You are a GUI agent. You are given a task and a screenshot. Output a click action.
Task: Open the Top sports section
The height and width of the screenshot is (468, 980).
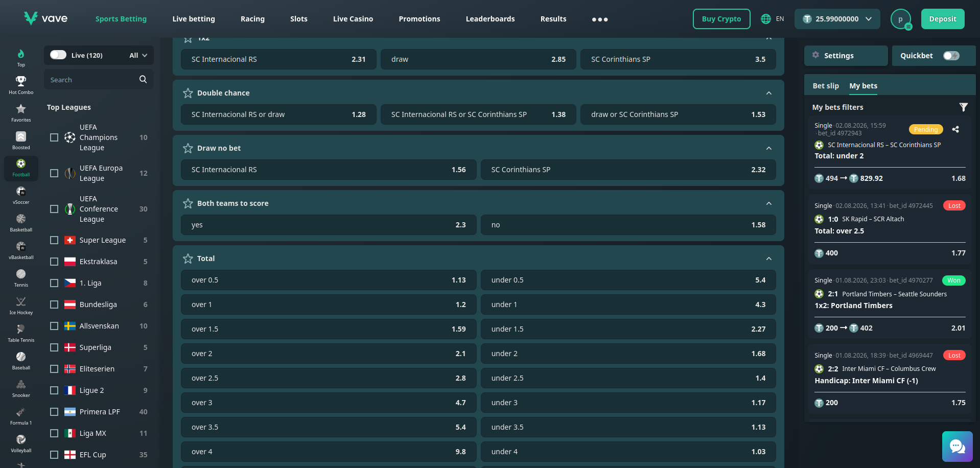tap(21, 58)
